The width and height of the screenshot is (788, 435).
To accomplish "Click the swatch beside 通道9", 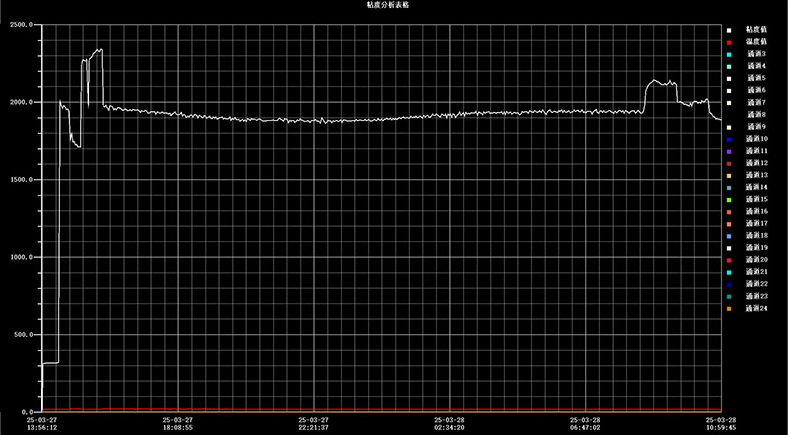I will point(729,127).
